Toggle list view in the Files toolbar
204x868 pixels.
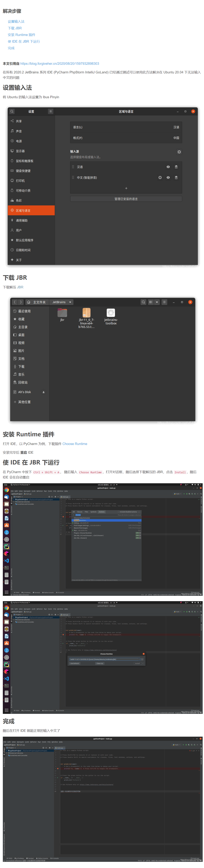pos(151,302)
